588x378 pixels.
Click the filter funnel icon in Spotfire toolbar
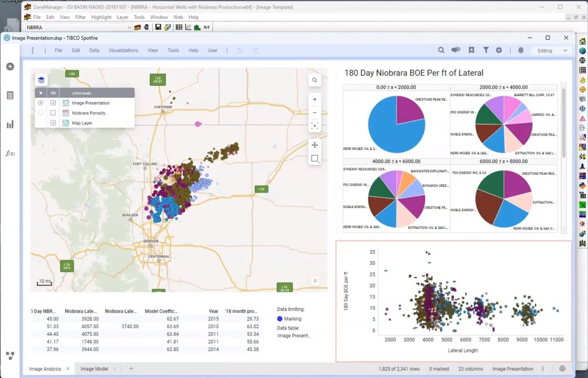click(486, 50)
